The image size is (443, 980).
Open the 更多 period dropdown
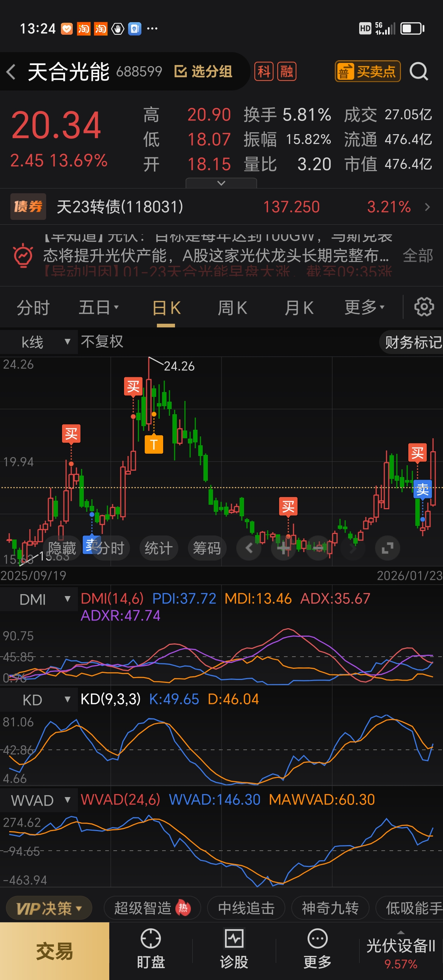tap(365, 307)
